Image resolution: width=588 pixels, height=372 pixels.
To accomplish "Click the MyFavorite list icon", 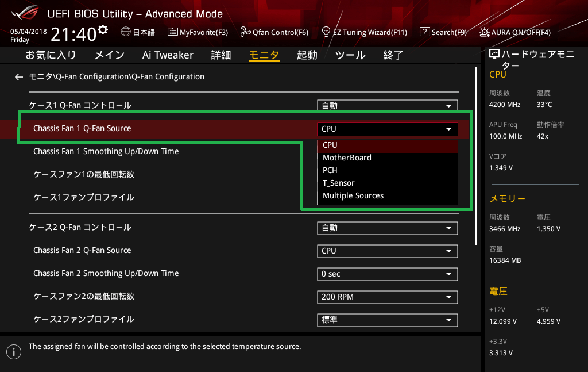I will pos(172,32).
